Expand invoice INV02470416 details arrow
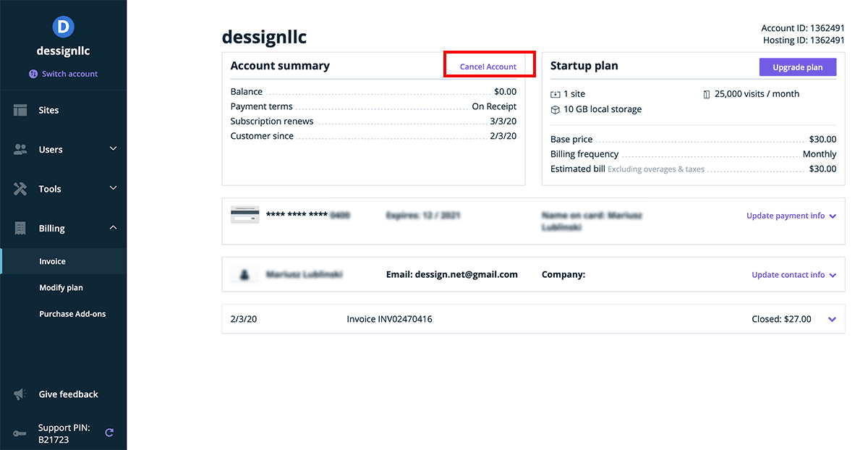 pos(832,320)
